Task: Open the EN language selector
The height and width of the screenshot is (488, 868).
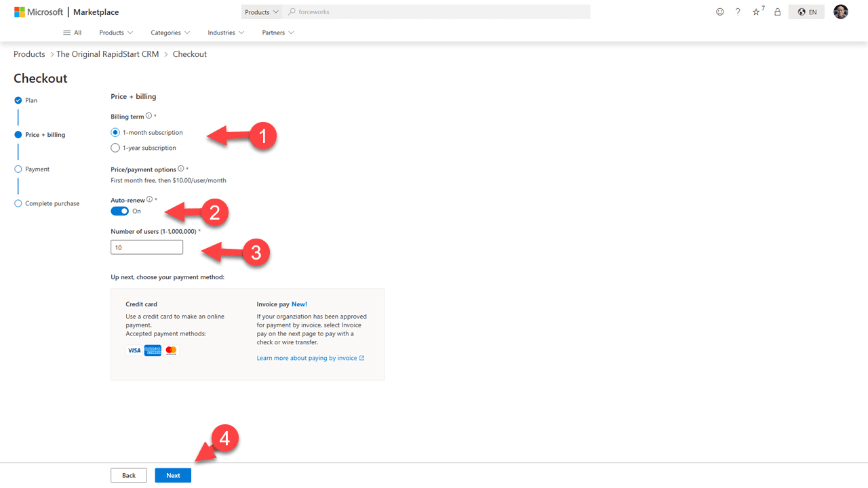Action: click(806, 12)
